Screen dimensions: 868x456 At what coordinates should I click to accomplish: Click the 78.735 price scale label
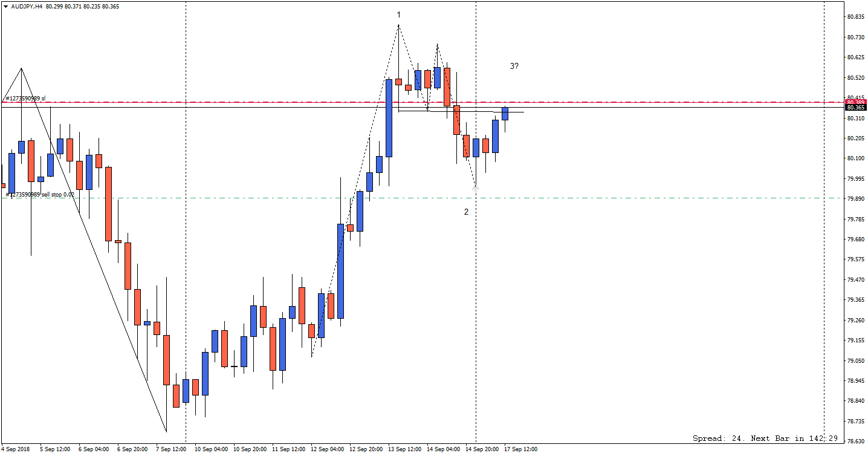[855, 422]
